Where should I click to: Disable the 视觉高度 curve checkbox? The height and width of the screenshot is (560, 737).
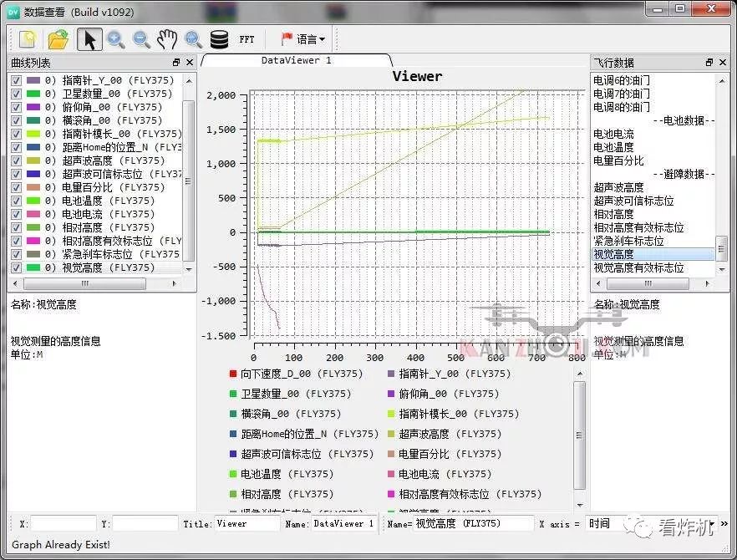(17, 267)
